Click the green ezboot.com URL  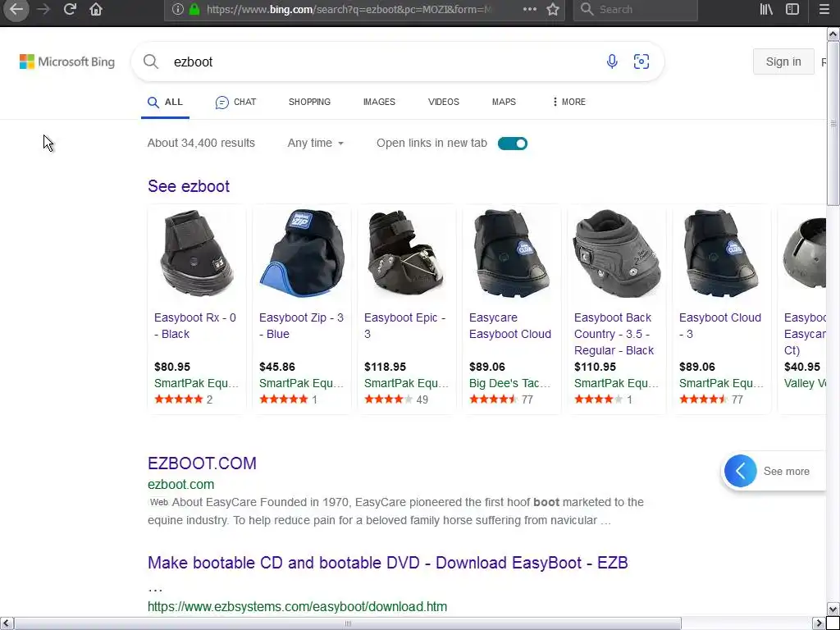coord(181,484)
